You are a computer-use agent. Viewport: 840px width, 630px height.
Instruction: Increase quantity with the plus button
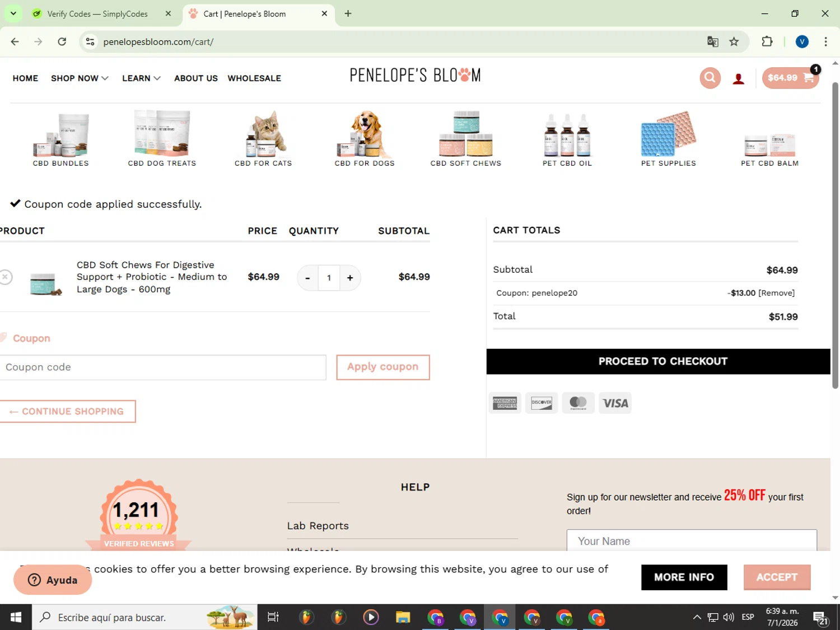(x=350, y=278)
